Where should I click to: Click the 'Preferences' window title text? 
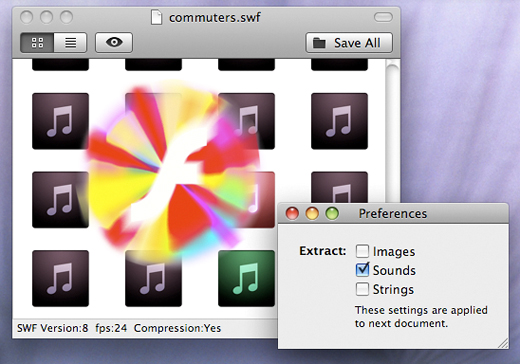(393, 214)
